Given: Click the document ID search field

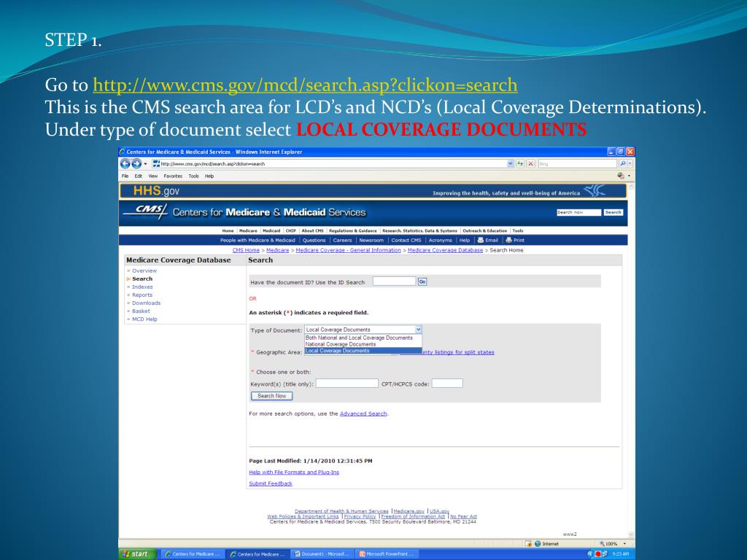Looking at the screenshot, I should [395, 281].
